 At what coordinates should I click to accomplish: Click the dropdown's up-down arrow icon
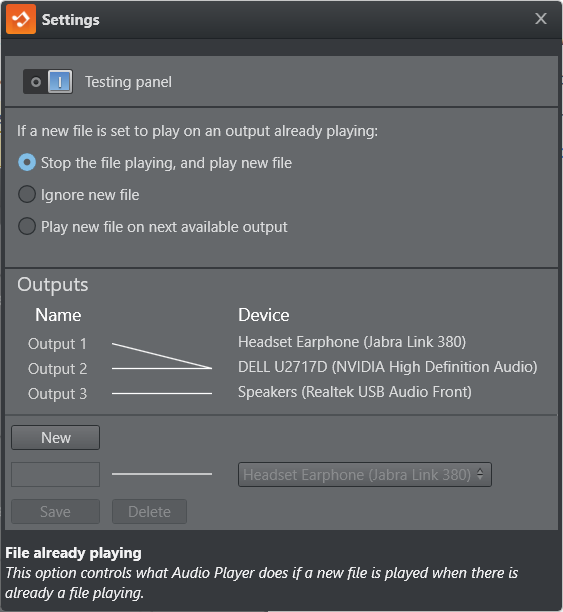[x=480, y=475]
